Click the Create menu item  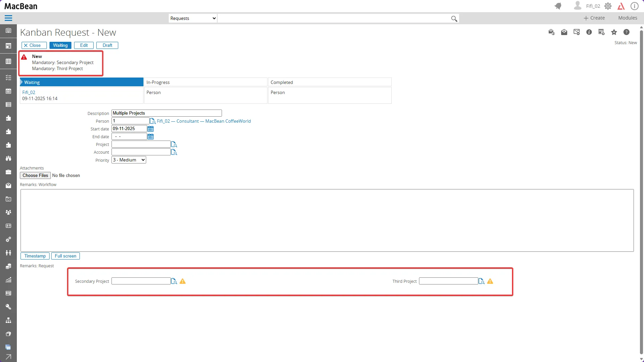click(594, 18)
